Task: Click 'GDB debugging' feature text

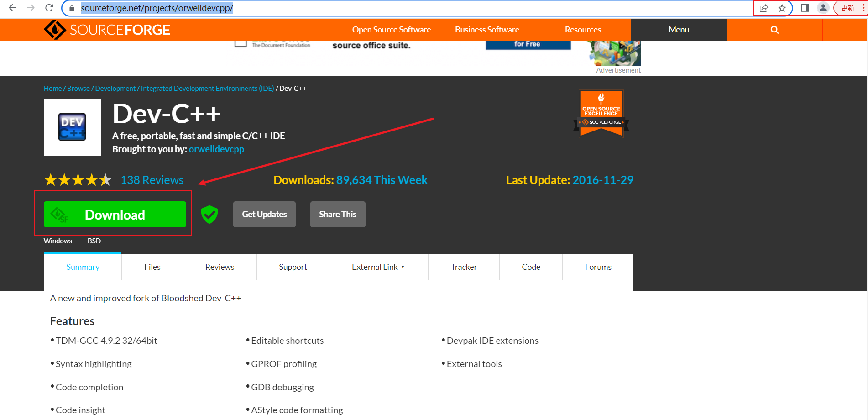Action: click(282, 387)
